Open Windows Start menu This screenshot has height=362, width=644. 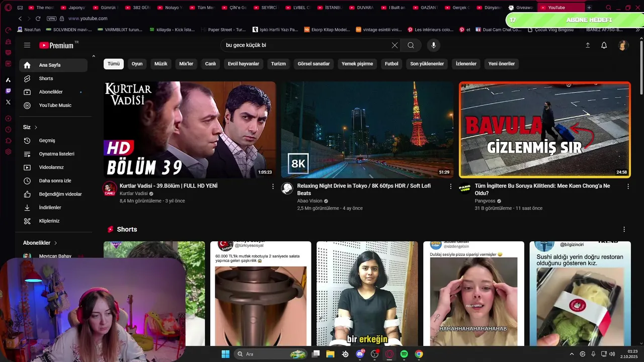(225, 354)
